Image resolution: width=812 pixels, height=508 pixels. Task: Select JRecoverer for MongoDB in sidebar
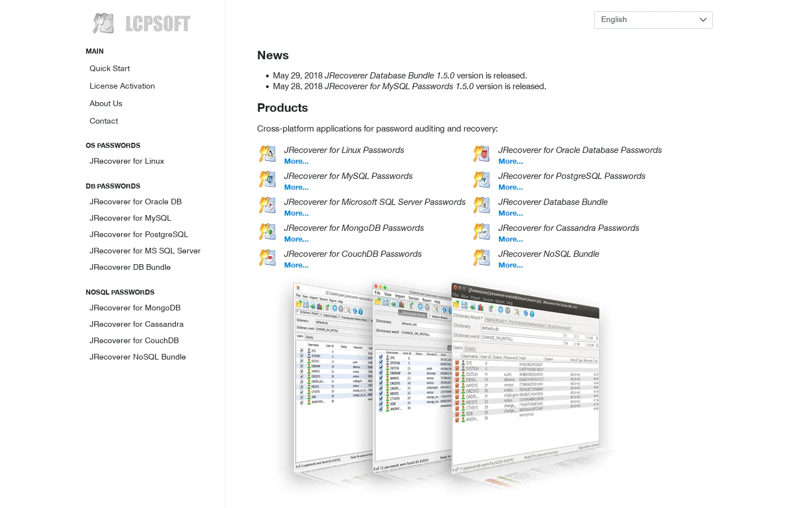[x=135, y=308]
